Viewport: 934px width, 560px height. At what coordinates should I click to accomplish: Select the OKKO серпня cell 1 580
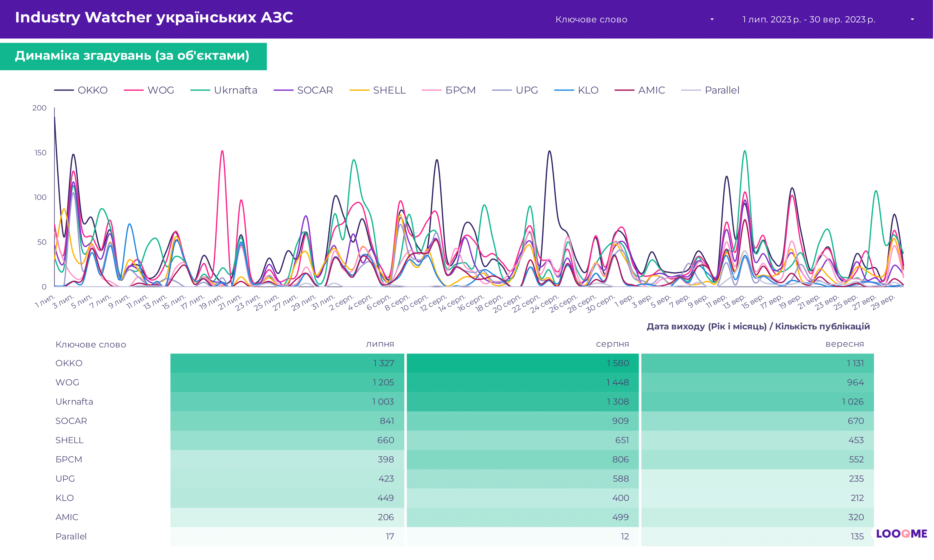click(618, 363)
